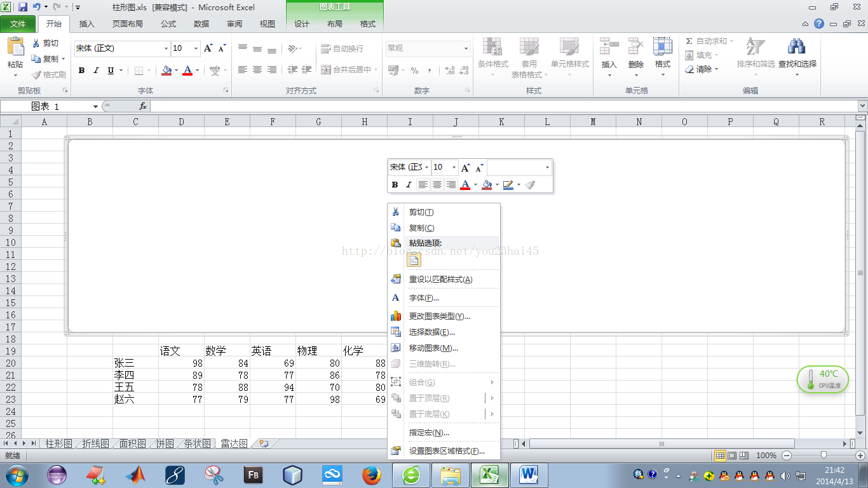Choose 复制(C) from context menu
This screenshot has height=488, width=868.
click(x=444, y=228)
